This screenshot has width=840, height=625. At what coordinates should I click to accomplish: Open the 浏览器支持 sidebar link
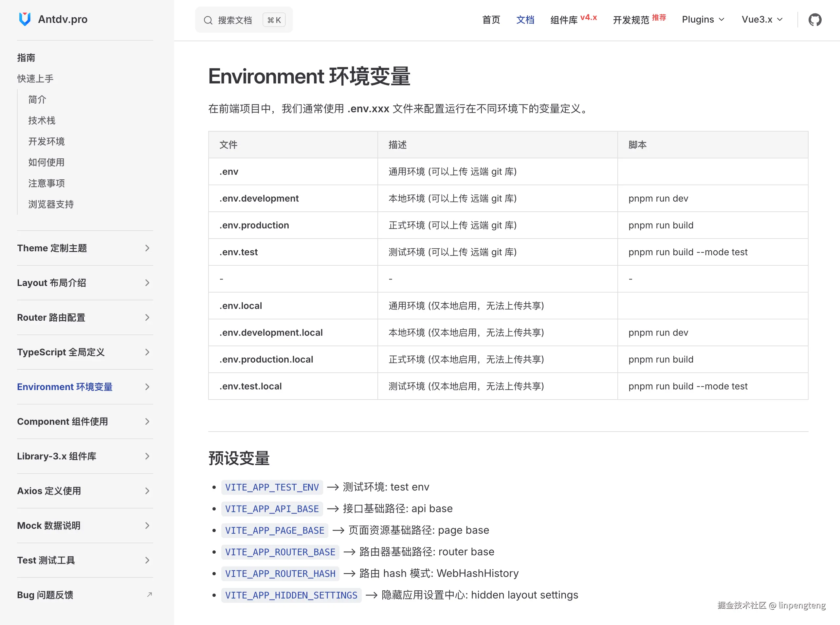(51, 204)
